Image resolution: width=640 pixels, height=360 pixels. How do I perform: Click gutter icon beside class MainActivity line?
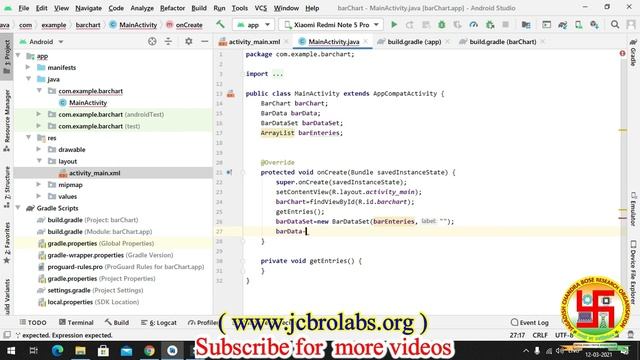coord(231,94)
